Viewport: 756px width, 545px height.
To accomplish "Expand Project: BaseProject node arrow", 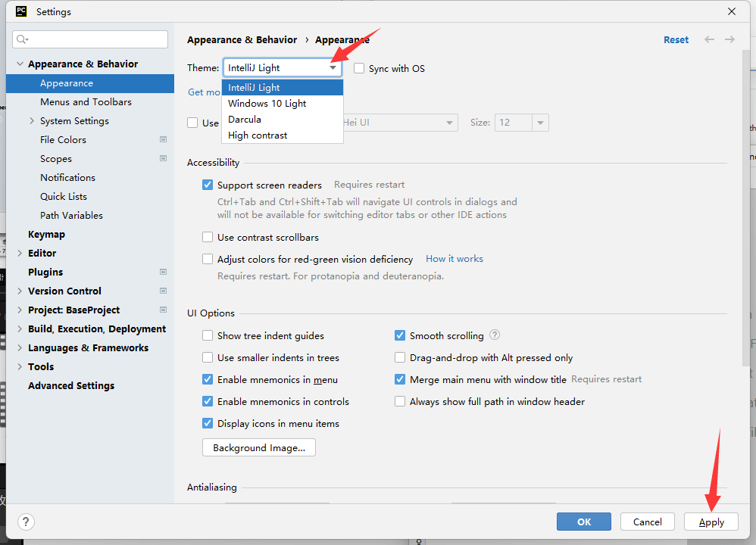I will click(20, 310).
